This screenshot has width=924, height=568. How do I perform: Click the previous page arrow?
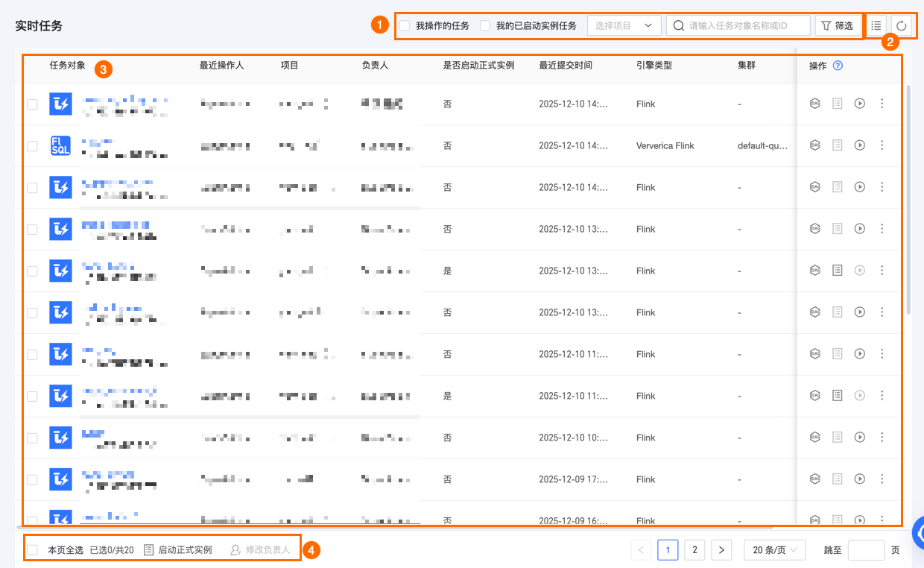pos(641,550)
